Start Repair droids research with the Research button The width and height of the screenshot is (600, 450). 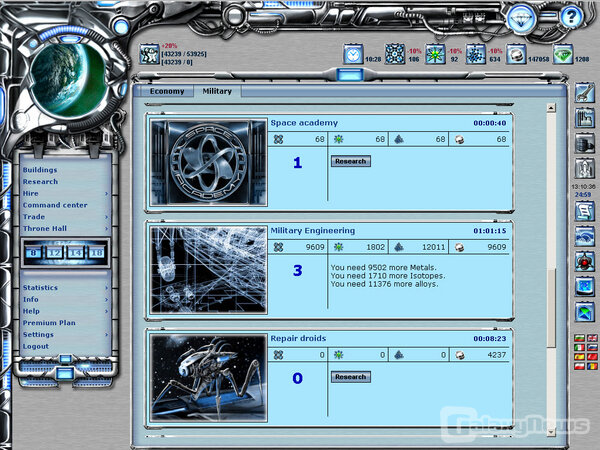pos(351,377)
